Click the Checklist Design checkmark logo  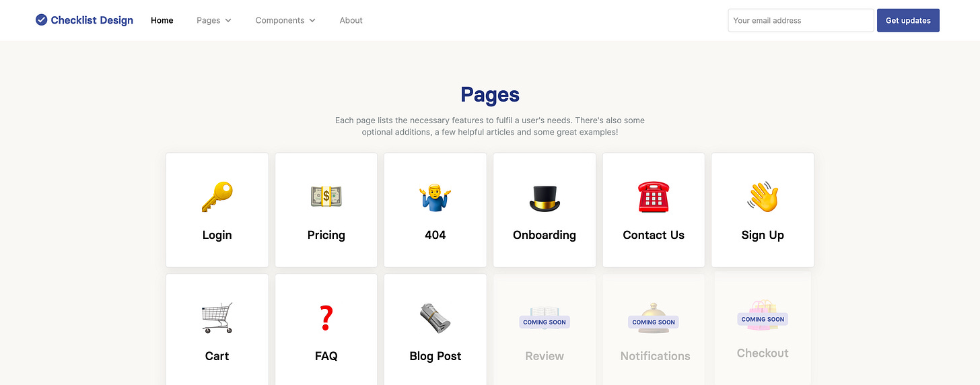42,20
